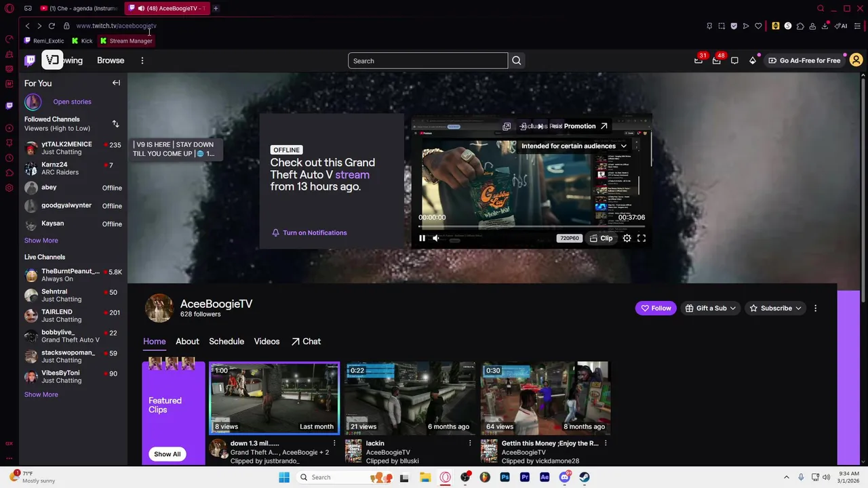Open the Videos channel tab
The height and width of the screenshot is (488, 868).
(267, 342)
